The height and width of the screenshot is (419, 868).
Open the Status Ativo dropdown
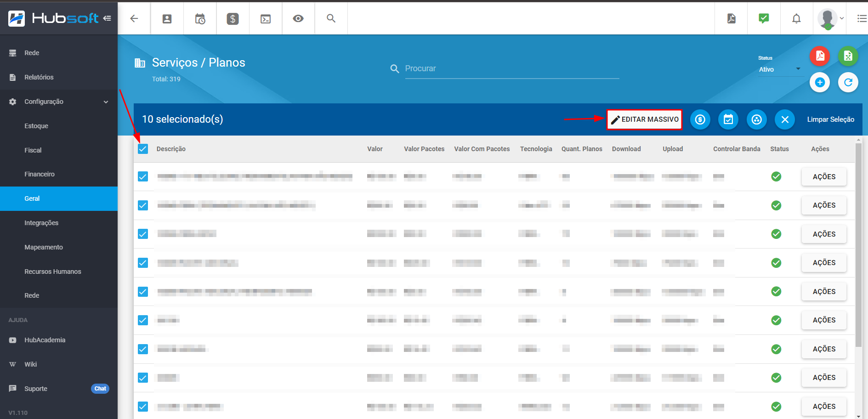pyautogui.click(x=780, y=69)
